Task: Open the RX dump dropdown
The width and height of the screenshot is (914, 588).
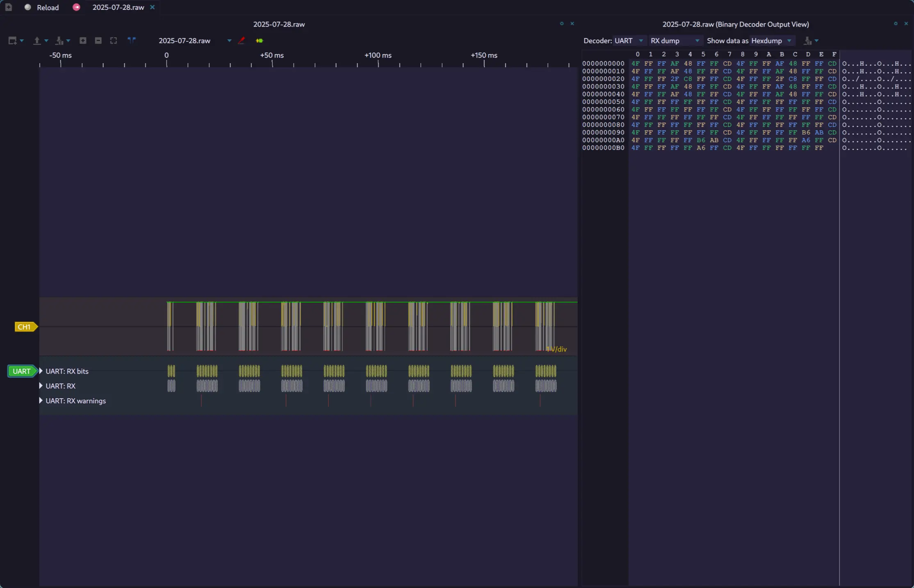Action: click(675, 41)
